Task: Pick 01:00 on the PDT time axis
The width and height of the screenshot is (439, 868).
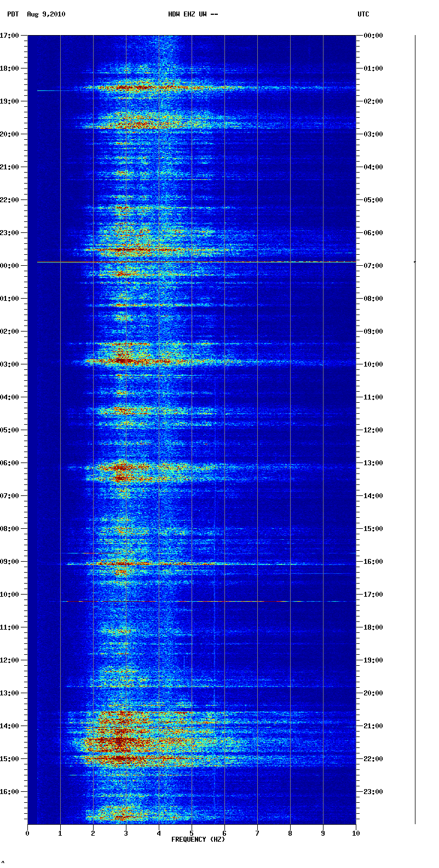Action: [9, 299]
